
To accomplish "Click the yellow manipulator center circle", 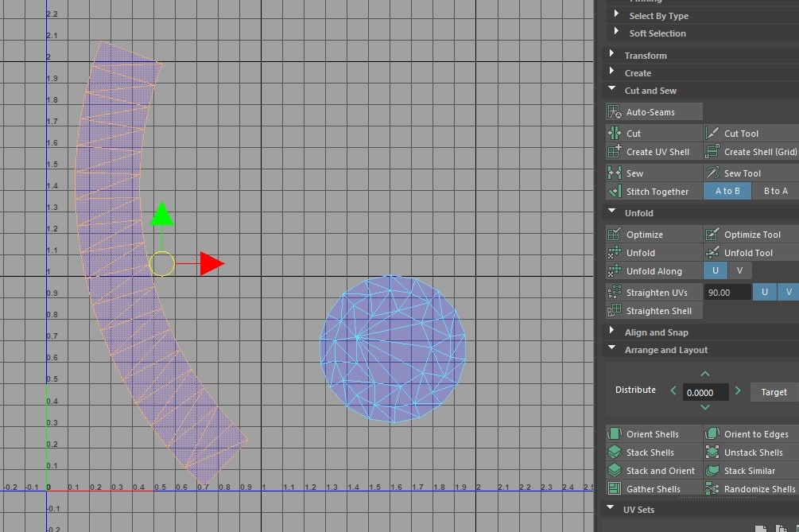I will pos(162,264).
